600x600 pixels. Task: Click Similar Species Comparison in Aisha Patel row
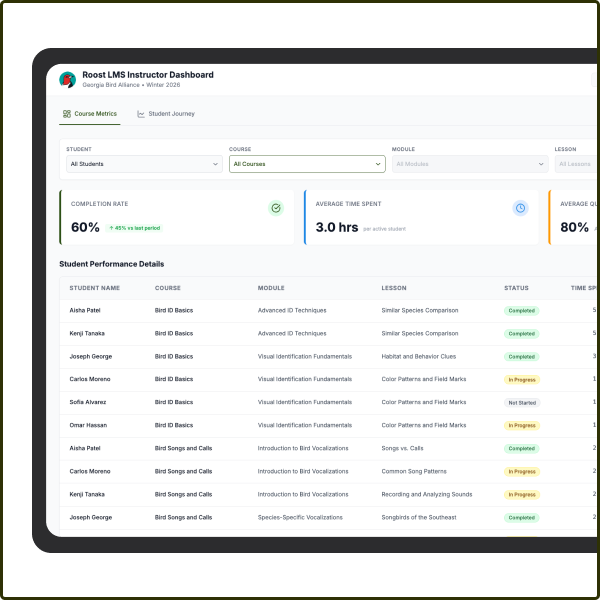(x=419, y=310)
